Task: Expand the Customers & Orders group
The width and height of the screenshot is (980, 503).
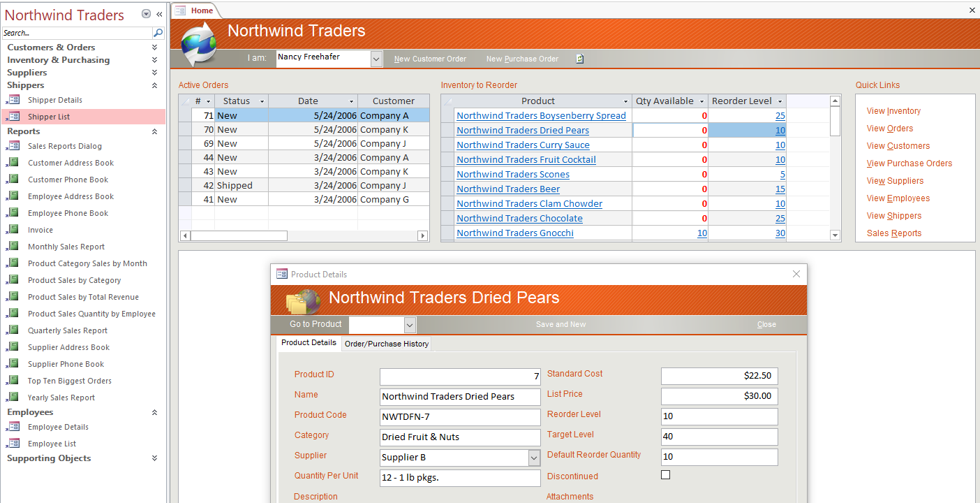Action: pos(154,48)
